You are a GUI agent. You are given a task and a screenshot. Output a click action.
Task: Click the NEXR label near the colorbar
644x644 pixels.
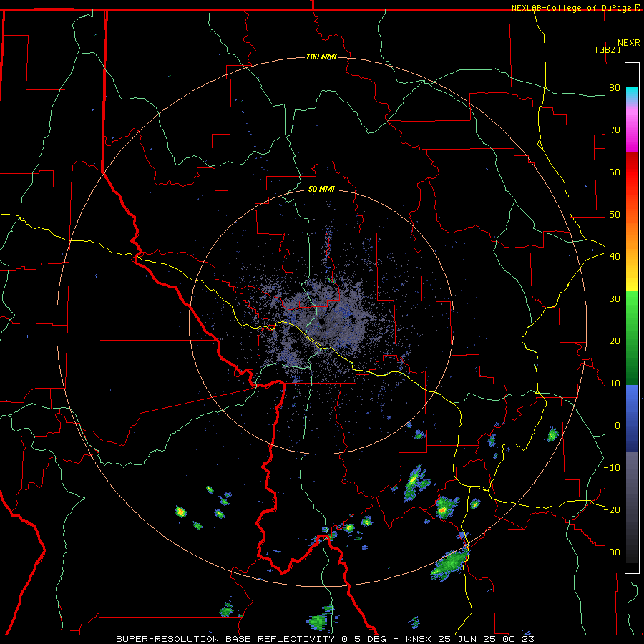pyautogui.click(x=629, y=43)
